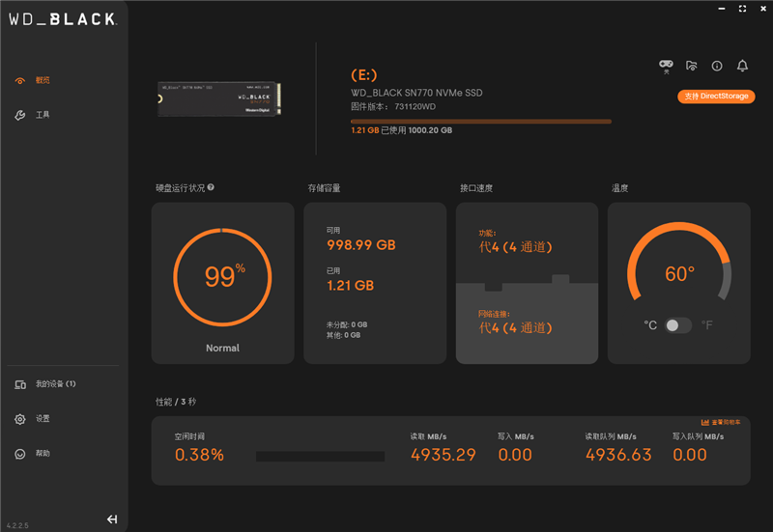This screenshot has width=773, height=532.
Task: Click the 4936.63 read queue value
Action: pos(618,455)
